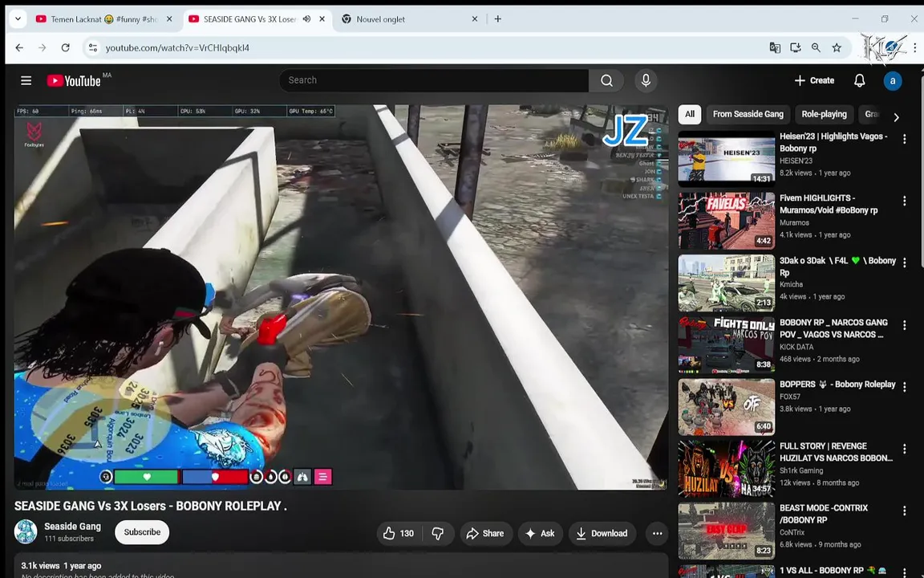Start voice search with microphone icon

point(646,80)
